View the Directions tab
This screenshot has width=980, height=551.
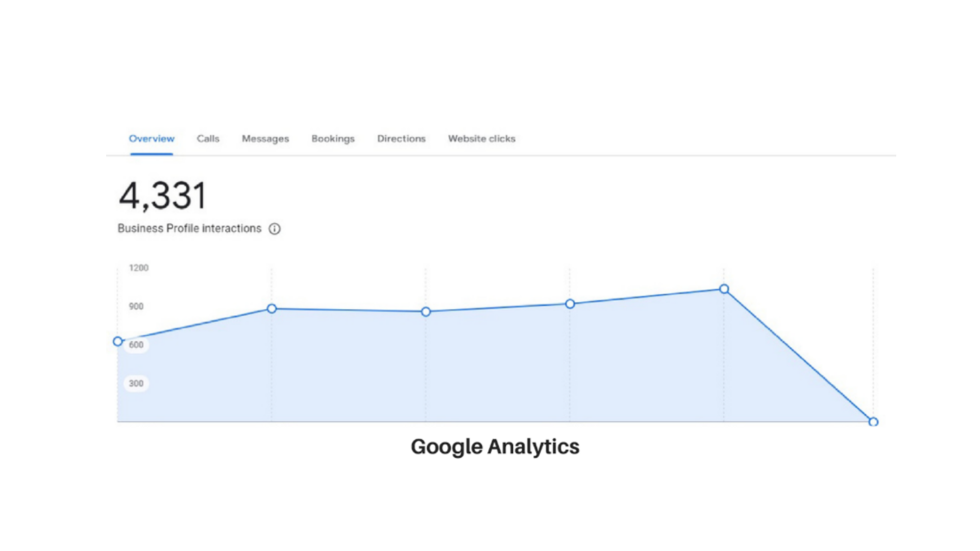click(401, 139)
